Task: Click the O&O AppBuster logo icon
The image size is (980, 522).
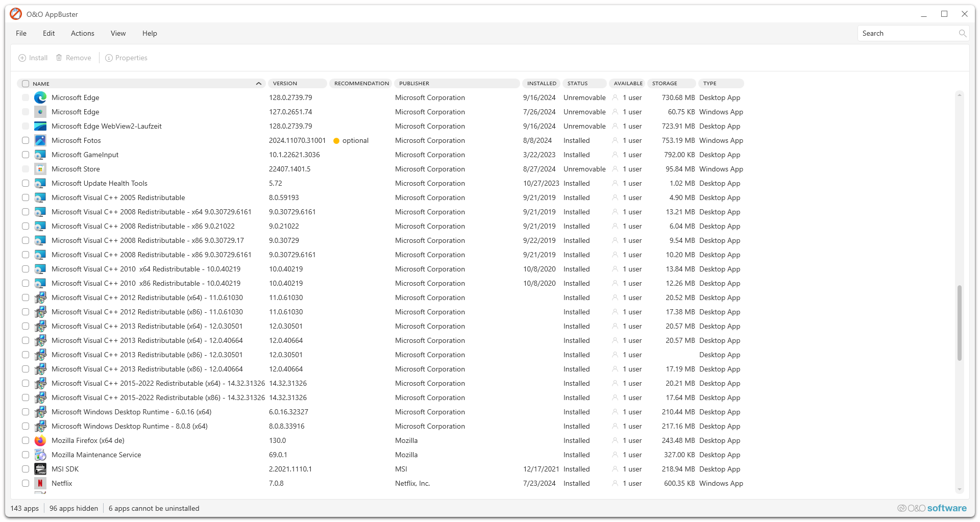Action: coord(16,14)
